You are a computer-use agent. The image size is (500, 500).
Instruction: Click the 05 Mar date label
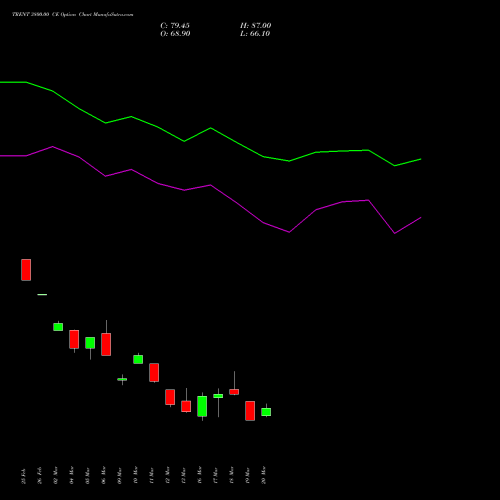point(87,476)
